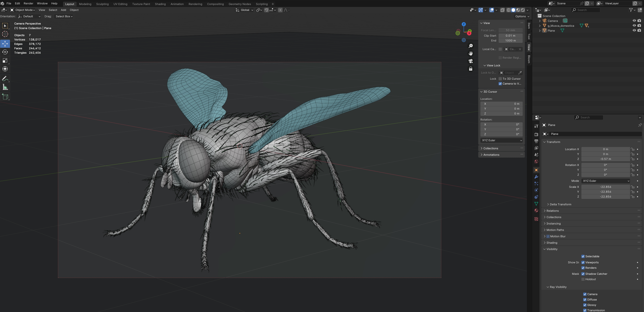The width and height of the screenshot is (644, 312).
Task: Hide g_Musca_domestica with its eye icon
Action: (x=634, y=26)
